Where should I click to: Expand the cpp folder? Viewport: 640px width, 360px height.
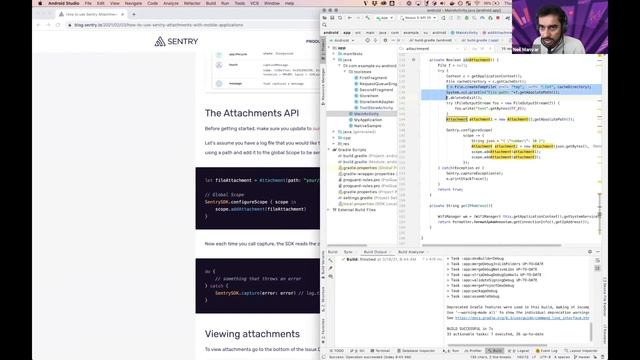pos(334,138)
